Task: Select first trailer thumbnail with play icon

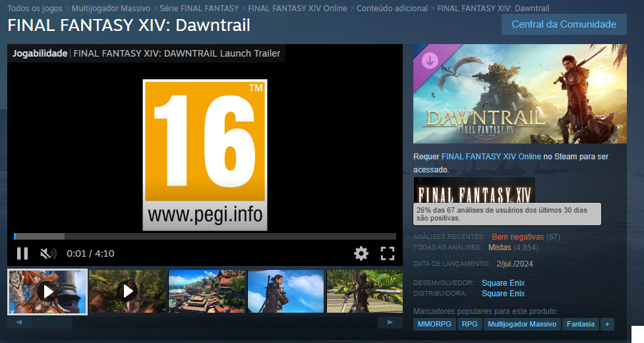Action: (x=47, y=292)
